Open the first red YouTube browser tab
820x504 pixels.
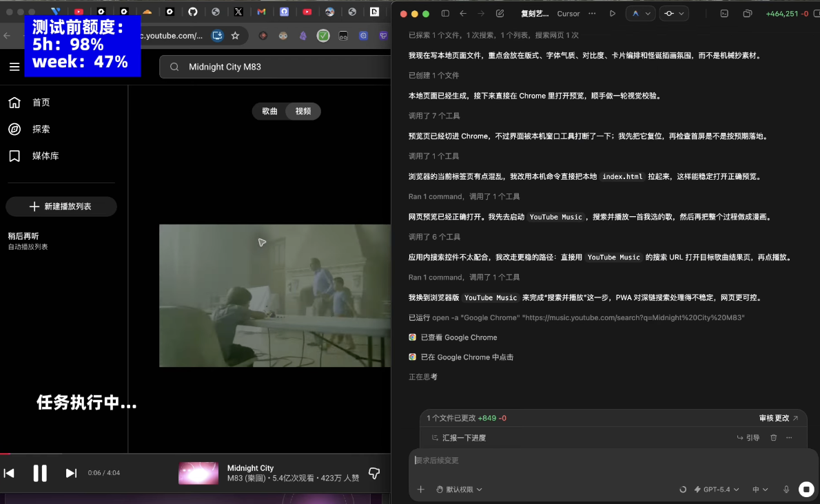[x=79, y=12]
